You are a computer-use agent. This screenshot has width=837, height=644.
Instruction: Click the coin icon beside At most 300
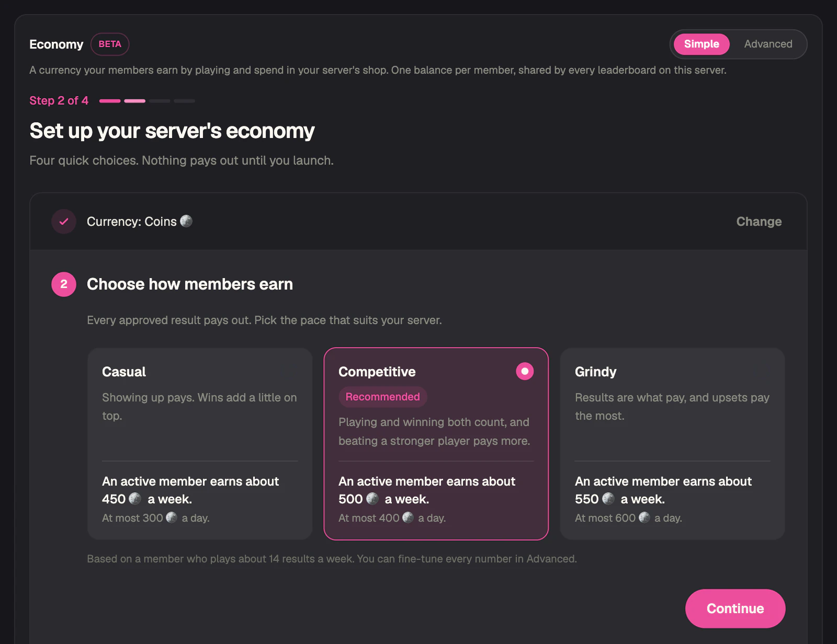pyautogui.click(x=172, y=517)
